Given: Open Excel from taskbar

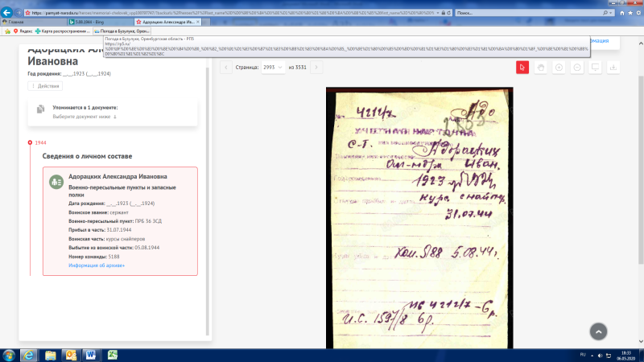Looking at the screenshot, I should point(112,355).
